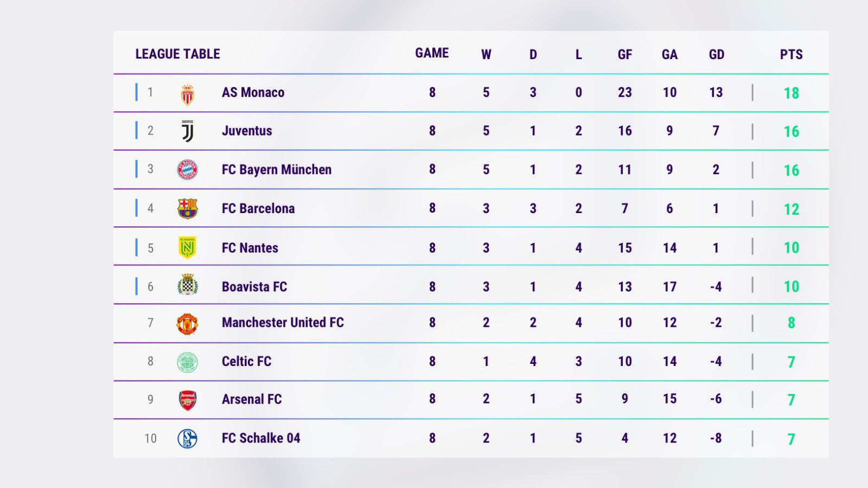Click the FC Schalke 04 team name
The image size is (868, 488).
260,438
